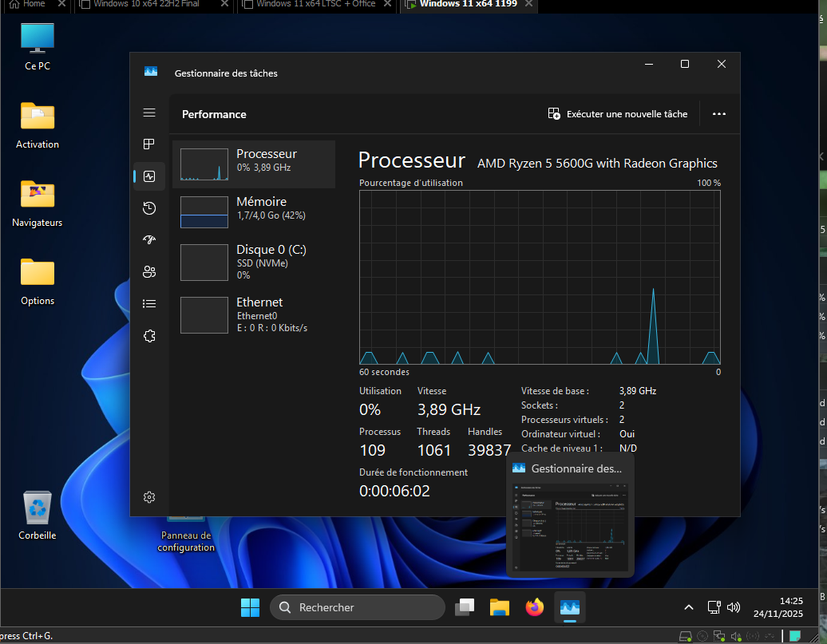Open the Services puzzle icon
Screen dimensions: 827x644
148,336
